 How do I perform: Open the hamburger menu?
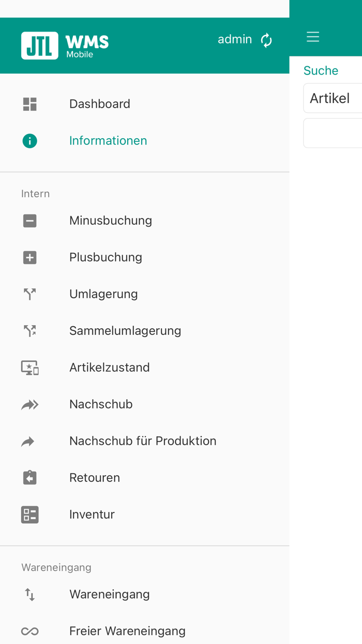point(313,37)
